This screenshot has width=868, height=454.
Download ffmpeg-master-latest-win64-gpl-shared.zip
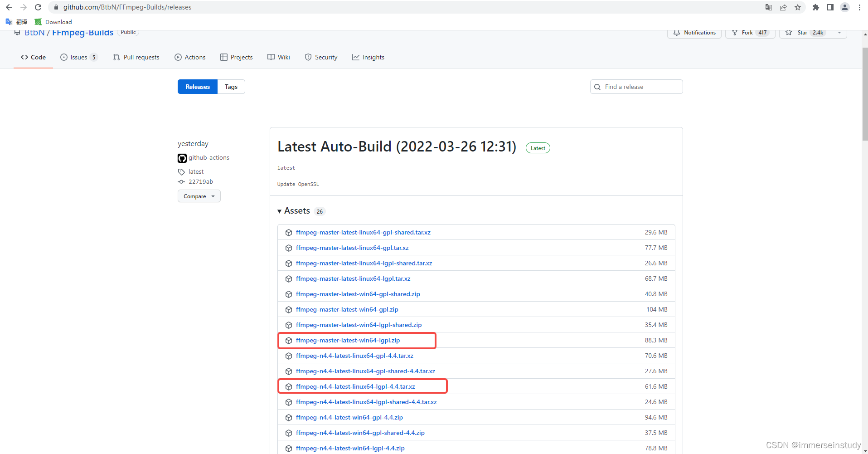(x=358, y=294)
